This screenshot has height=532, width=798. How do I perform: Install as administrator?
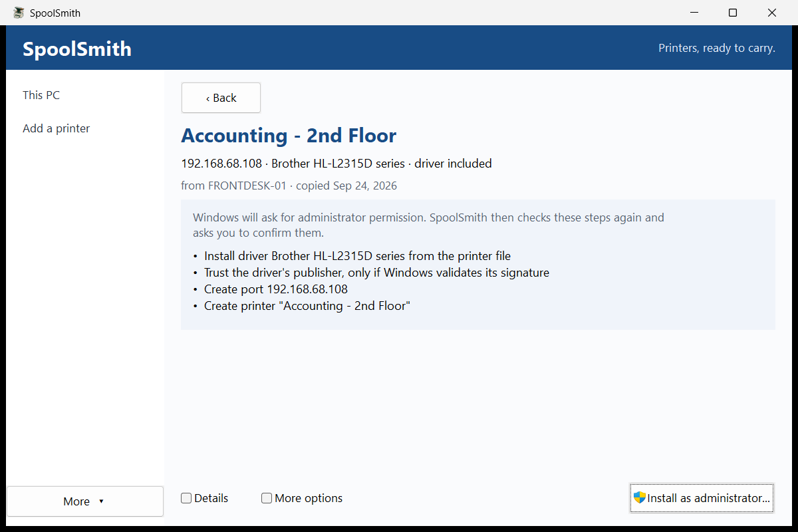pyautogui.click(x=702, y=498)
